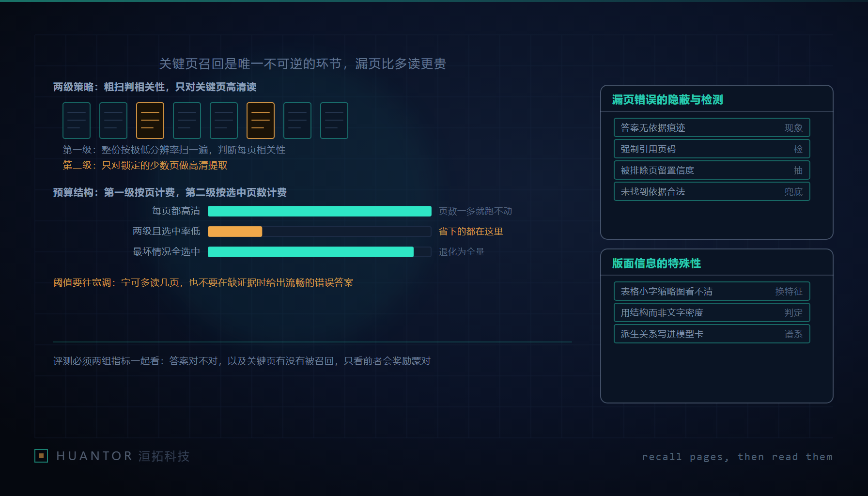Select the 派生关系写进模型卡 row

(x=712, y=334)
